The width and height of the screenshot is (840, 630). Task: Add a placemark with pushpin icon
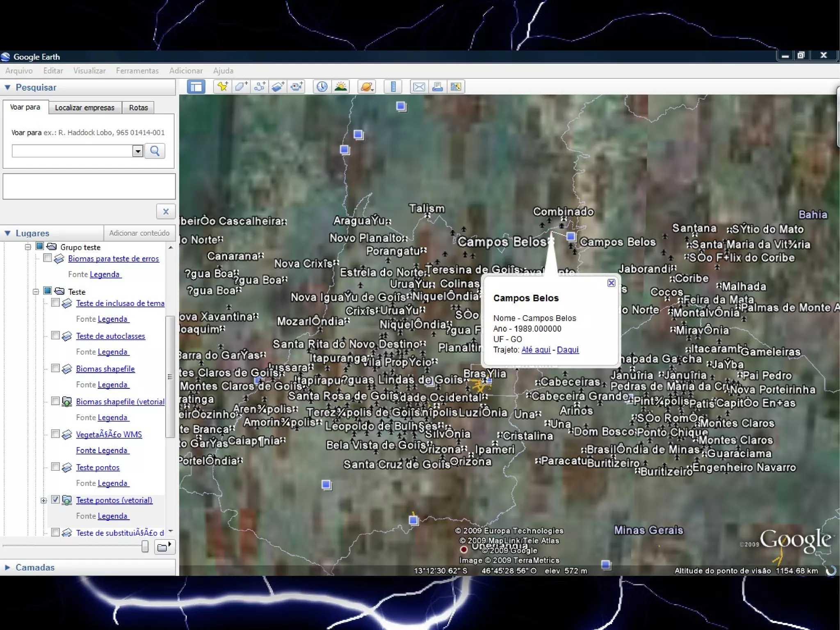pyautogui.click(x=223, y=87)
